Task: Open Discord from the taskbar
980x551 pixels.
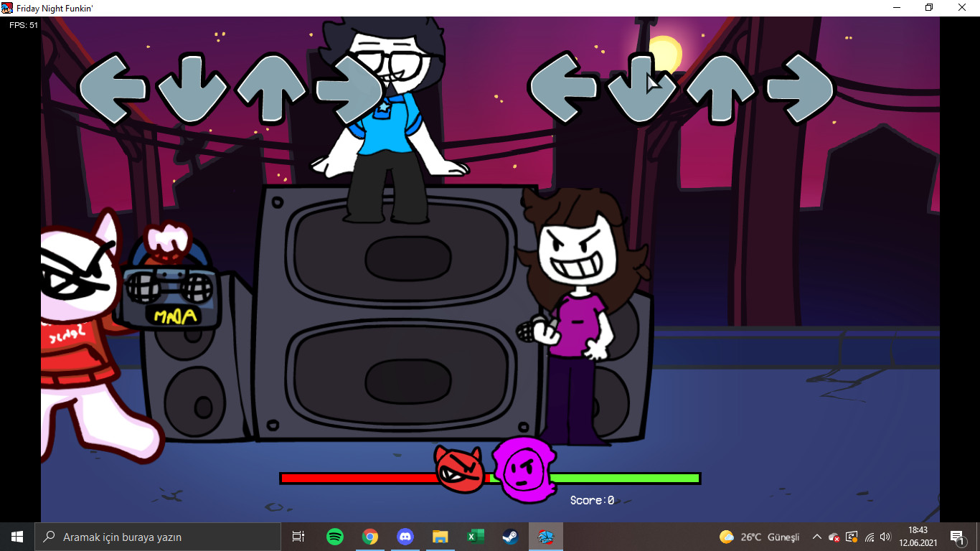Action: click(405, 536)
